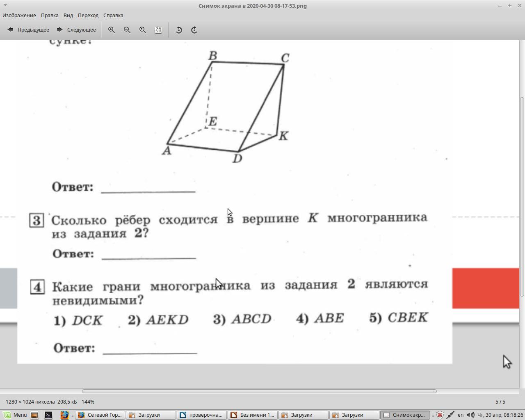
Task: Open the volume control in system tray
Action: 470,415
